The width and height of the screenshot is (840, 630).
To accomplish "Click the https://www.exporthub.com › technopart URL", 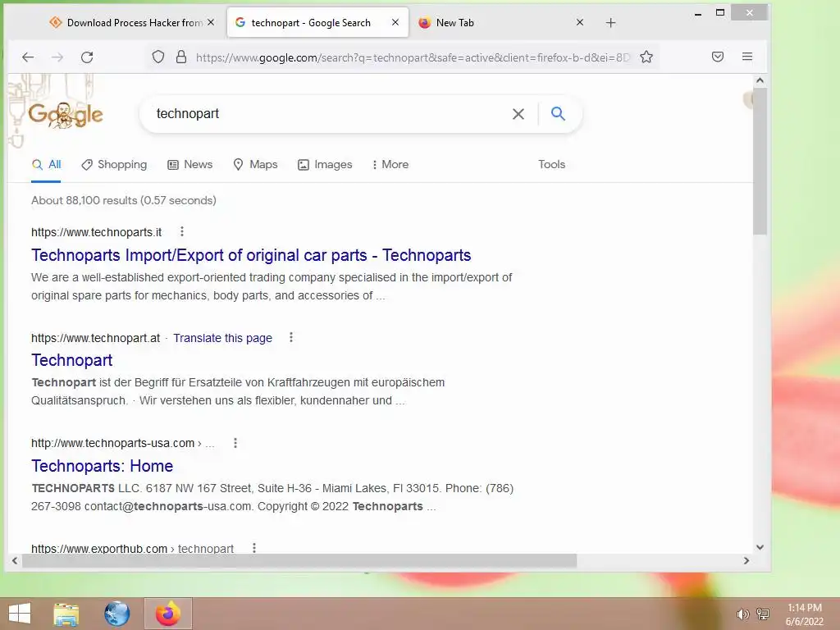I will (x=132, y=549).
